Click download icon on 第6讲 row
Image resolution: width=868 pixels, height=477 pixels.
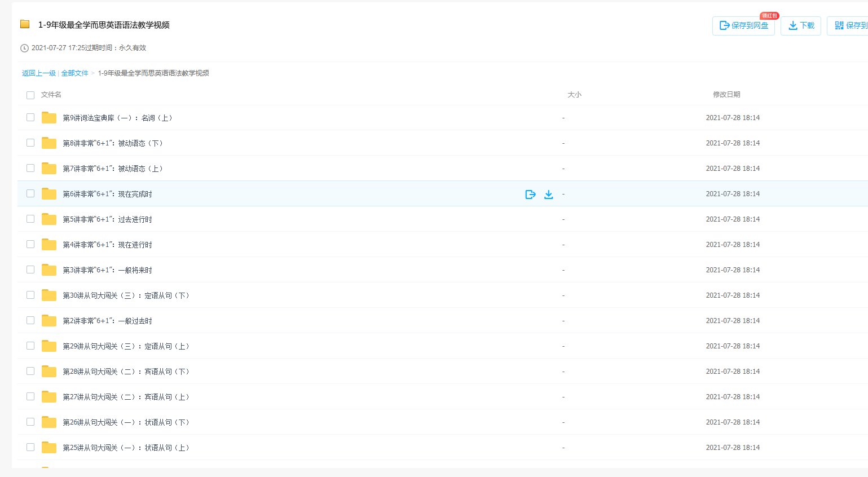click(548, 195)
